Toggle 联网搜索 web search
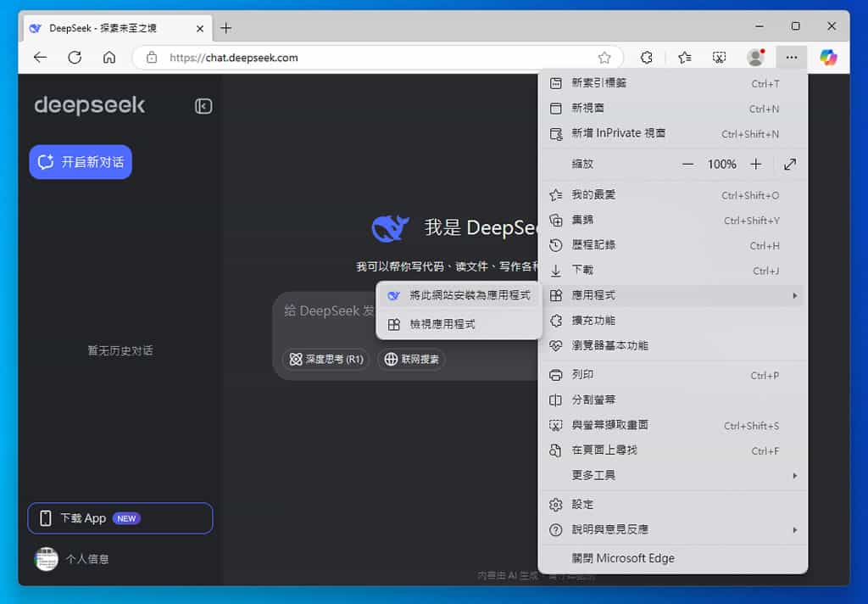Image resolution: width=868 pixels, height=604 pixels. click(411, 359)
